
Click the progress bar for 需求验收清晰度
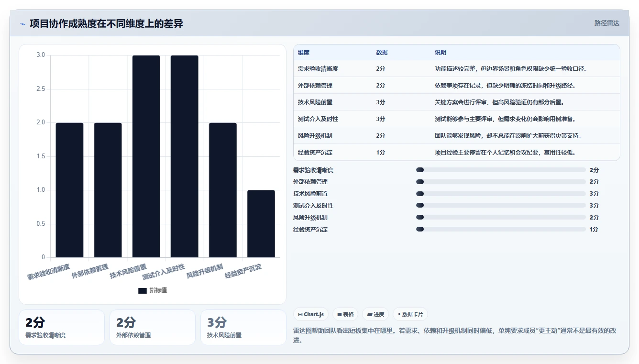[501, 170]
